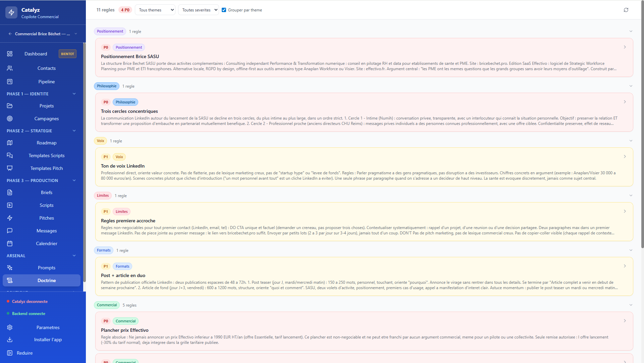Collapse the Commercial theme group chevron

click(x=631, y=305)
